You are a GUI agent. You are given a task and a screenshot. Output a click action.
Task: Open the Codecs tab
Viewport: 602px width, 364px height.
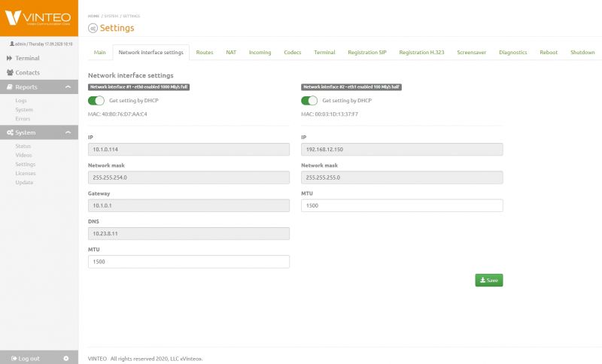click(x=293, y=52)
